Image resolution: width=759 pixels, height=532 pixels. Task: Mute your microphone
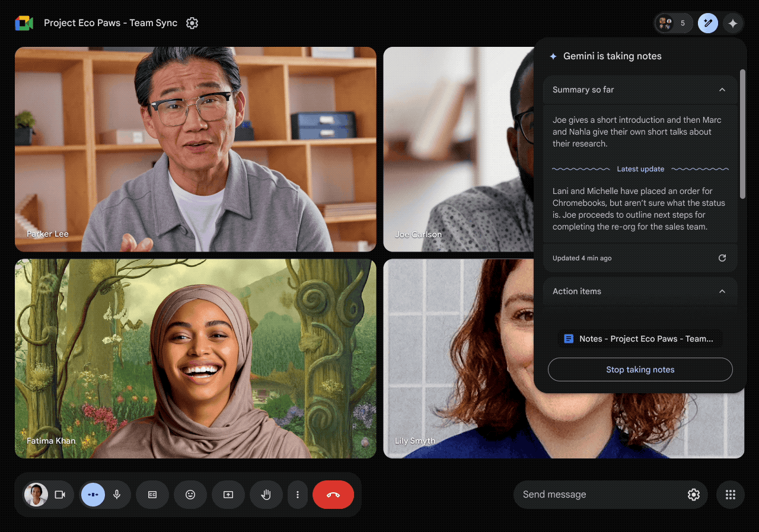117,494
